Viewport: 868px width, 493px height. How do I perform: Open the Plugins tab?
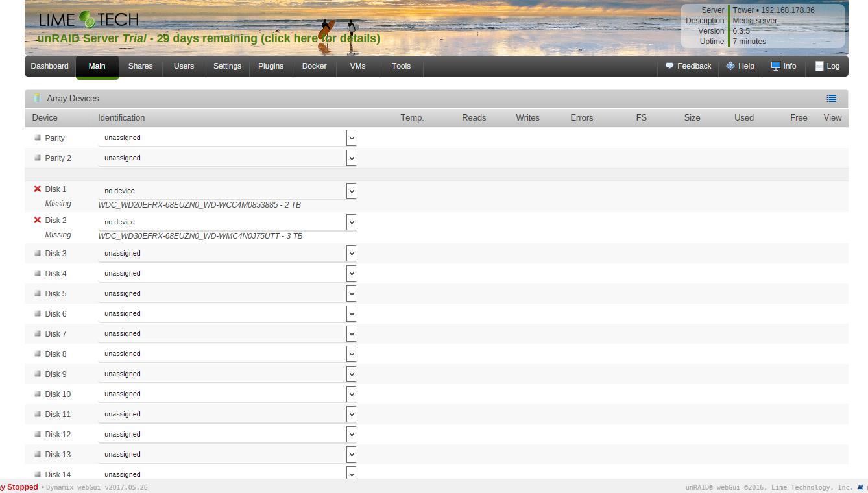271,66
